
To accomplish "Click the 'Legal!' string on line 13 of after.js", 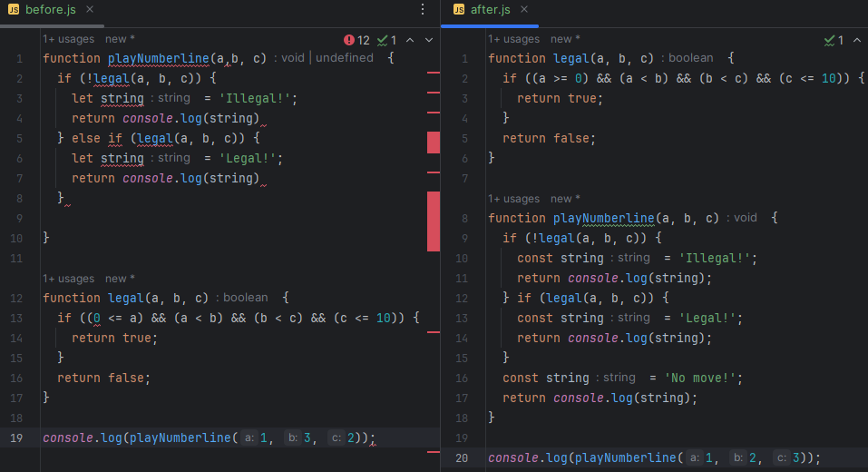I will point(707,318).
